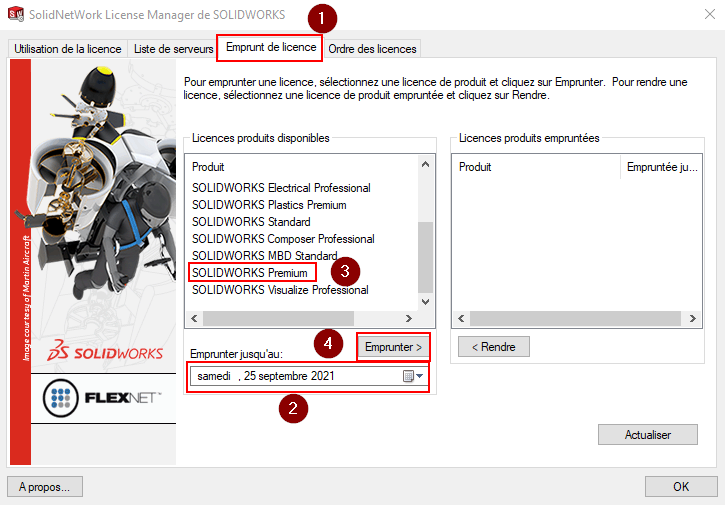The width and height of the screenshot is (725, 505).
Task: Click the up arrow of available licenses scrollbar
Action: [425, 165]
